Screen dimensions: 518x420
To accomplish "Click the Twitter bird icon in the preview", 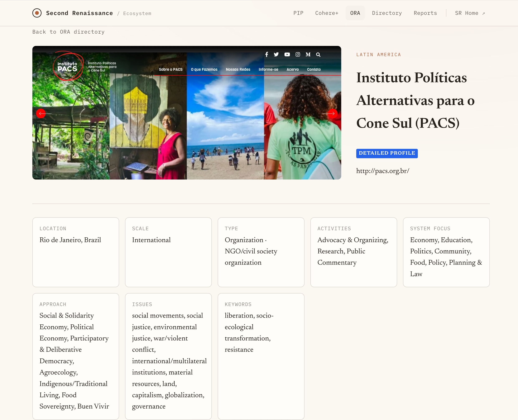I will click(276, 54).
